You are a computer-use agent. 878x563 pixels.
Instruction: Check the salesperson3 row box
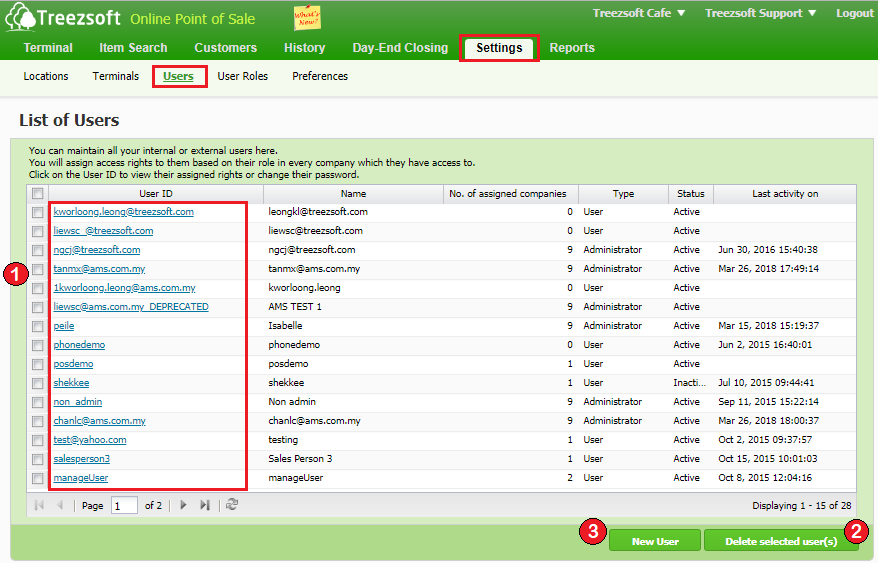[38, 459]
